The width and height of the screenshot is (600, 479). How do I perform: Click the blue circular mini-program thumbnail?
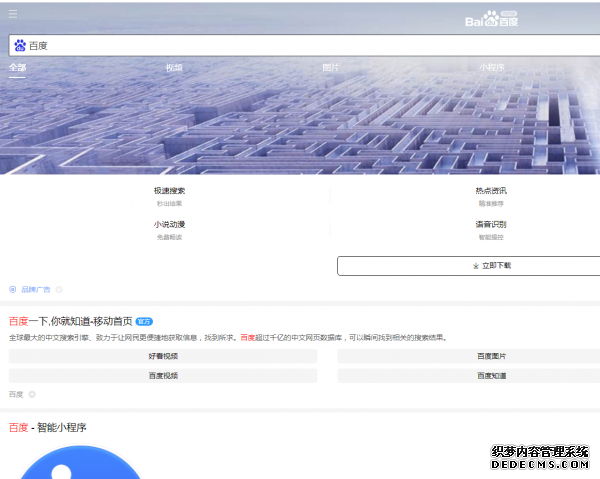click(x=80, y=461)
